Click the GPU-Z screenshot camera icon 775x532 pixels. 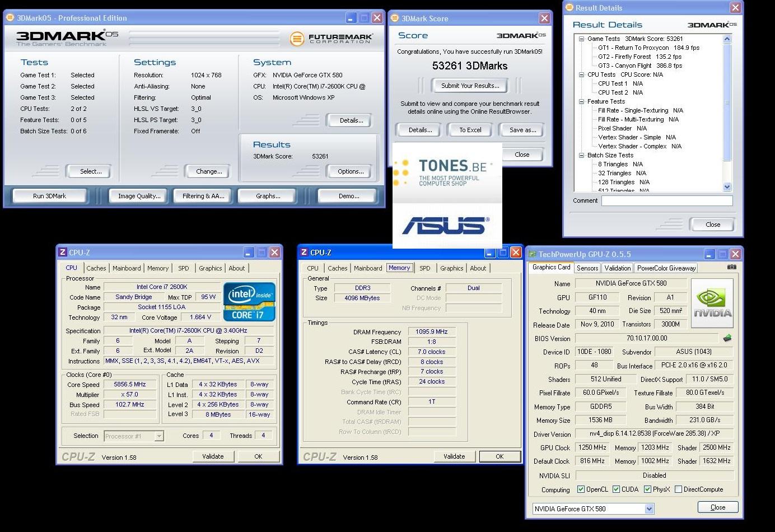coord(731,267)
